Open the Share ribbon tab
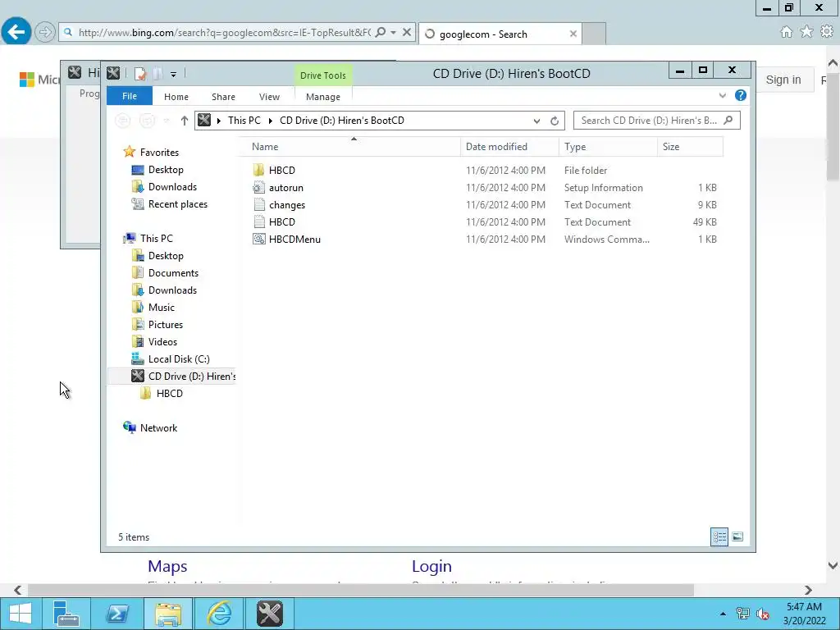Image resolution: width=840 pixels, height=630 pixels. [223, 97]
